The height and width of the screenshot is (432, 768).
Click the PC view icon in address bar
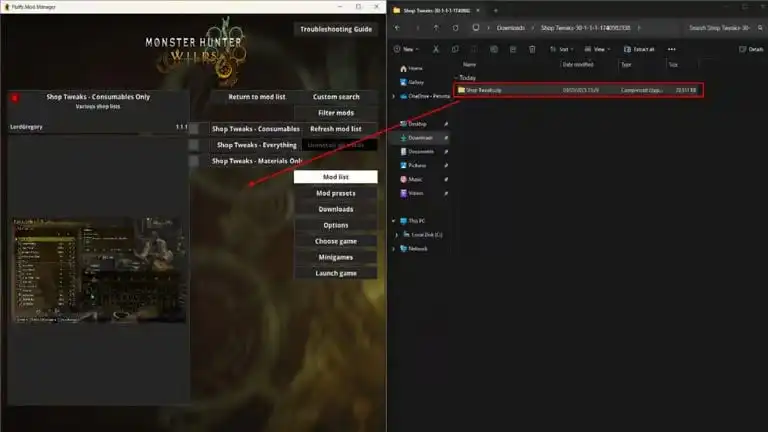point(476,28)
